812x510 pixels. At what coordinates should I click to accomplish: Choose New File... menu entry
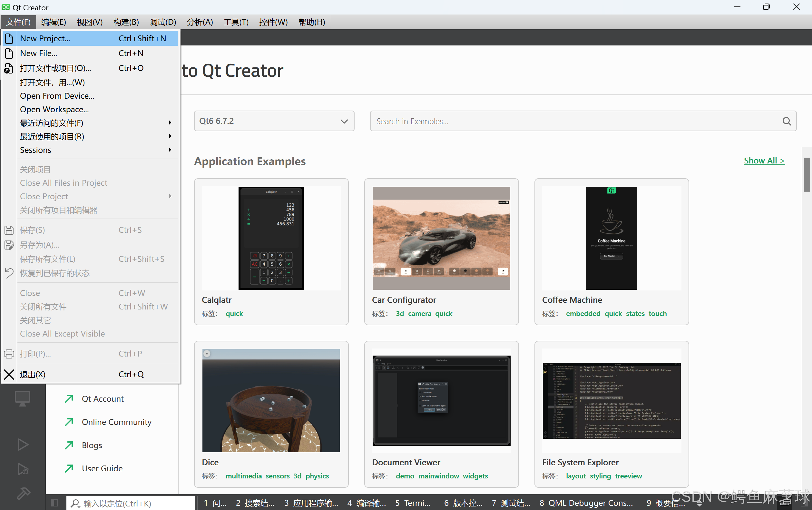coord(90,53)
